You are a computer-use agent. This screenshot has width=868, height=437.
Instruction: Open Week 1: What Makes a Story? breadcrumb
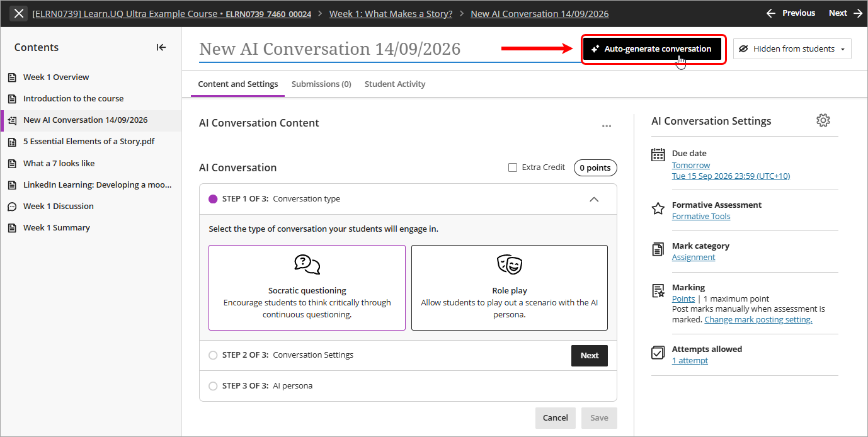click(x=391, y=14)
